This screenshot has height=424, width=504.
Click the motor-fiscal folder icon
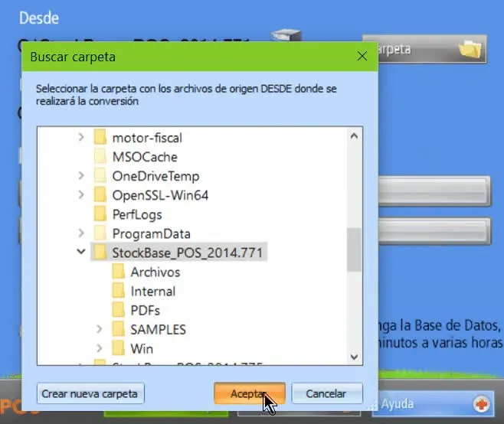coord(100,138)
